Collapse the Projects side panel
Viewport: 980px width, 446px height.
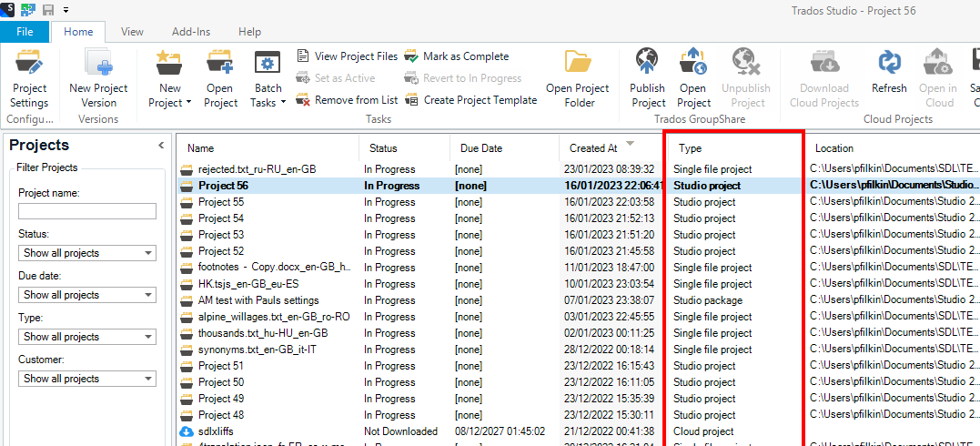point(161,145)
